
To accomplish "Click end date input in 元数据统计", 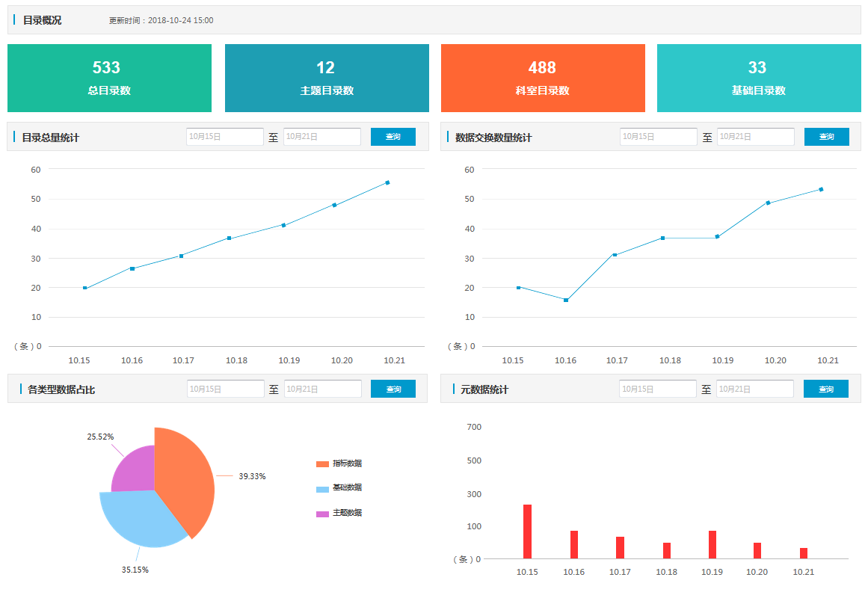I will click(x=754, y=389).
